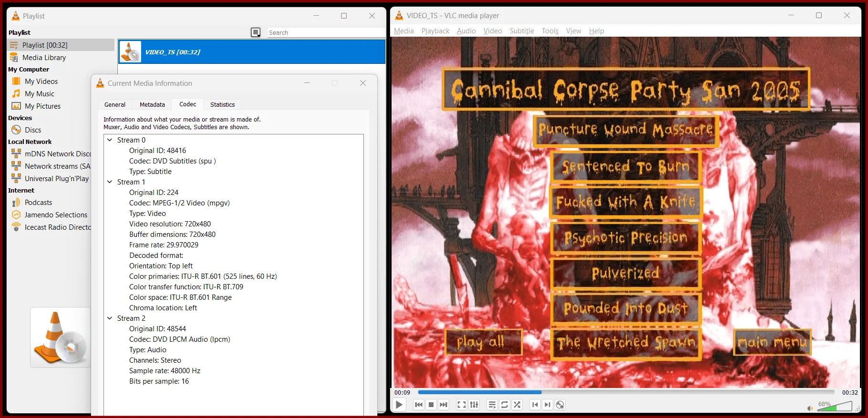Open the View menu in VLC
Viewport: 868px width, 418px height.
click(x=574, y=31)
